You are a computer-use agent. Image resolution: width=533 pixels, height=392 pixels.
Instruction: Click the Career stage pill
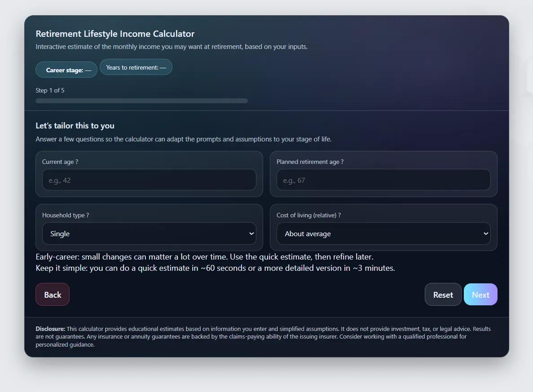click(x=66, y=70)
